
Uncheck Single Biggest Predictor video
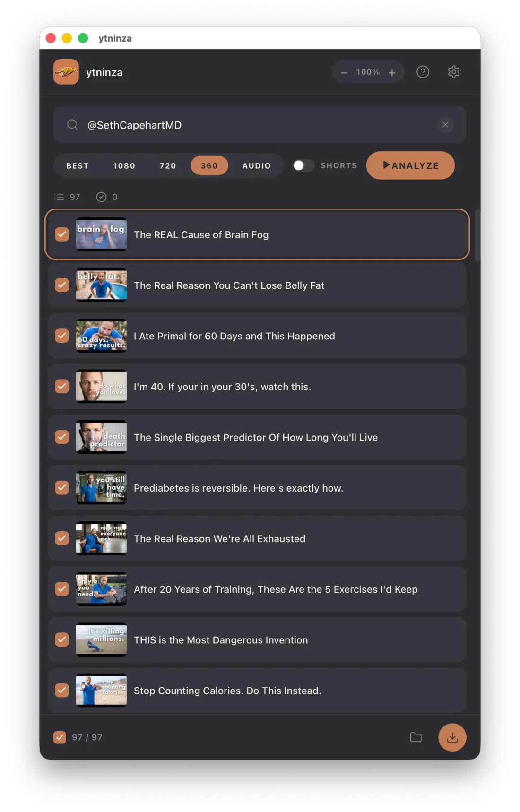[62, 437]
